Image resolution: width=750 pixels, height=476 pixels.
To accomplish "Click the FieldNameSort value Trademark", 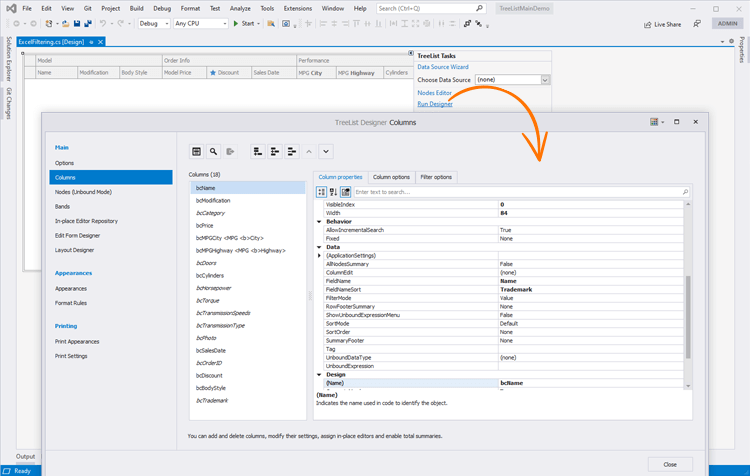I will point(516,289).
